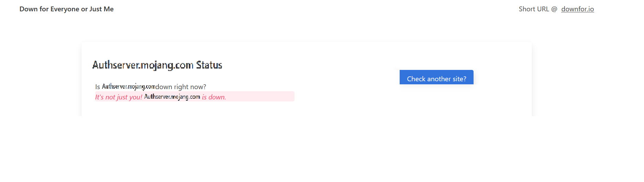Click the word 'just' in the italic red text
Image resolution: width=644 pixels, height=182 pixels.
click(x=122, y=97)
